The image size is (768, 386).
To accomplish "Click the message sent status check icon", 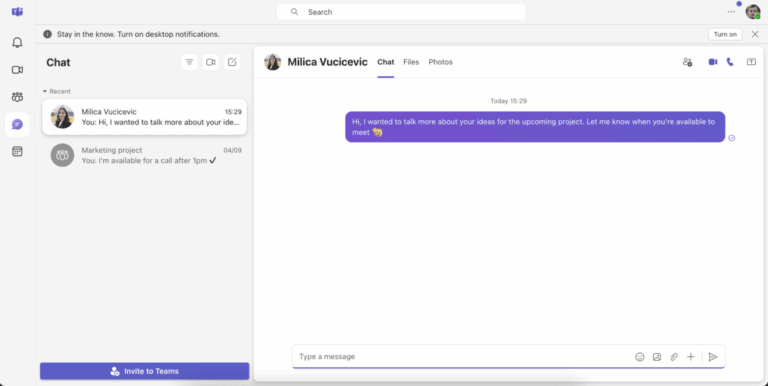I will pyautogui.click(x=732, y=138).
